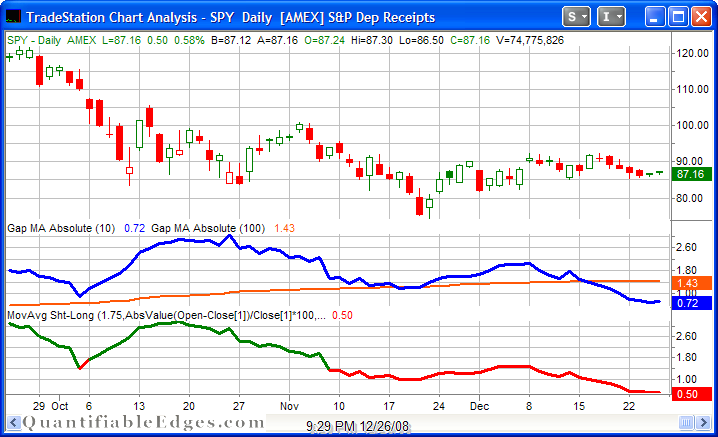Click the red 0.50 axis value label
This screenshot has width=718, height=437.
(691, 394)
